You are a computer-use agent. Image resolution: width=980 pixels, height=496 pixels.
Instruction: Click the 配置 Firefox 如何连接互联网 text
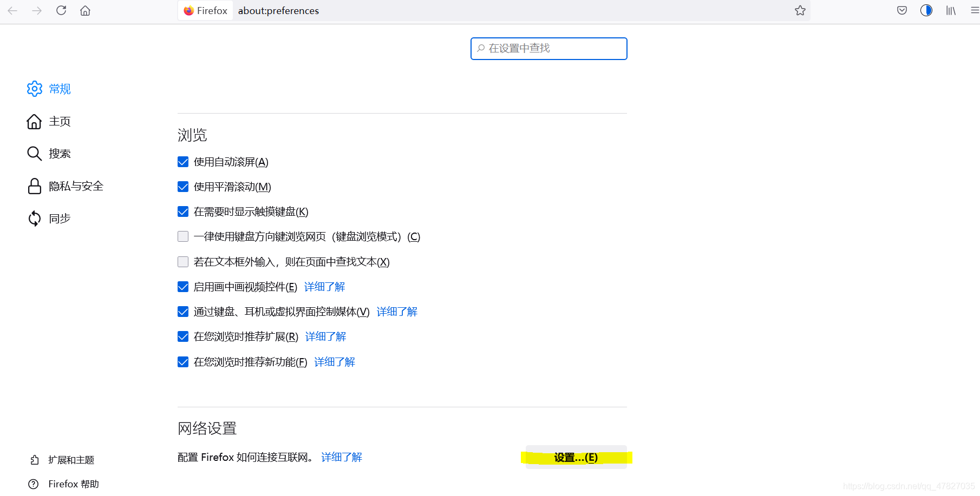[246, 457]
